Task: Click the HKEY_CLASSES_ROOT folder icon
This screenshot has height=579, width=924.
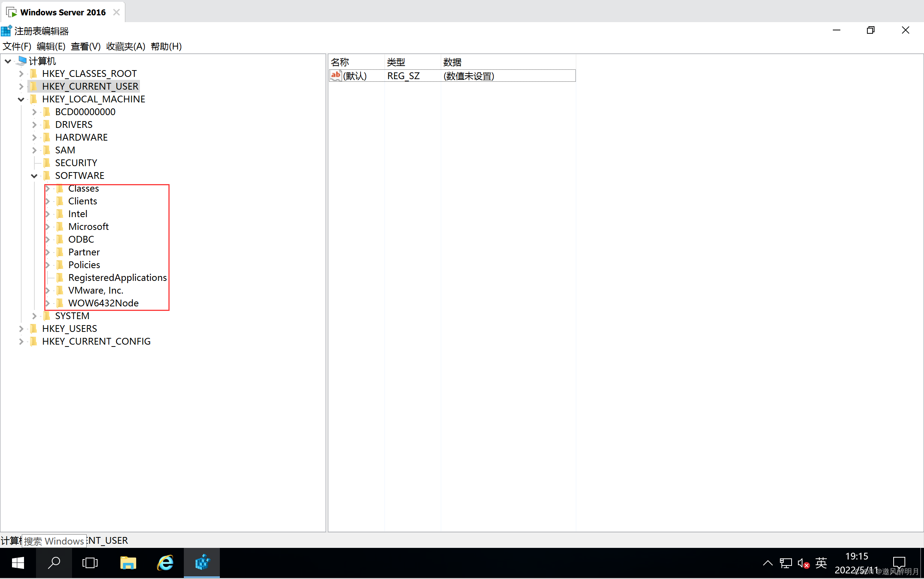Action: (34, 73)
